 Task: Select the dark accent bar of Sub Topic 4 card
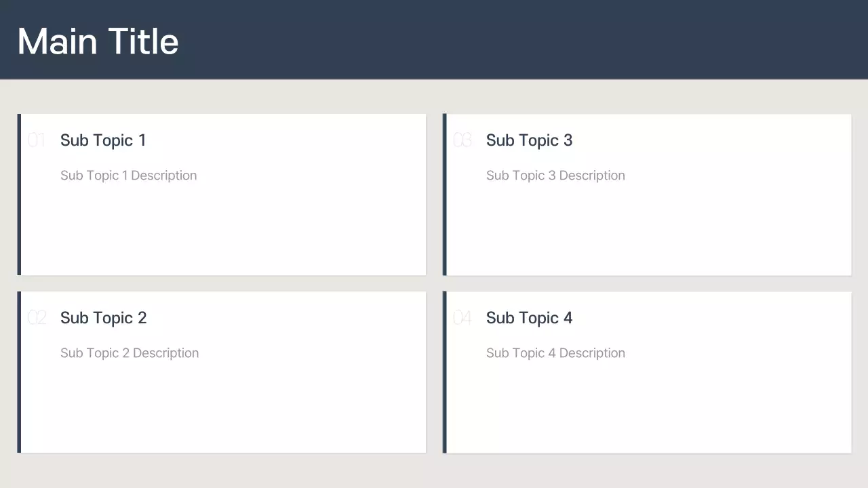445,372
